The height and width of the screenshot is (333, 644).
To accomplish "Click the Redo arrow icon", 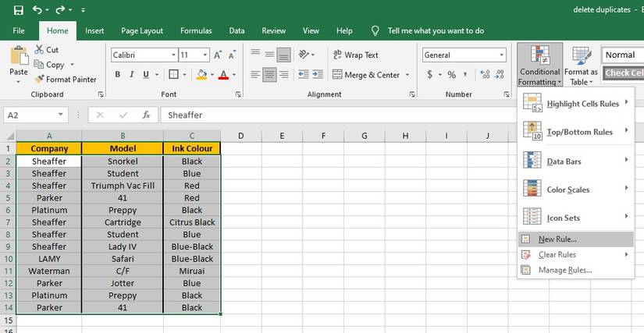I will (61, 10).
